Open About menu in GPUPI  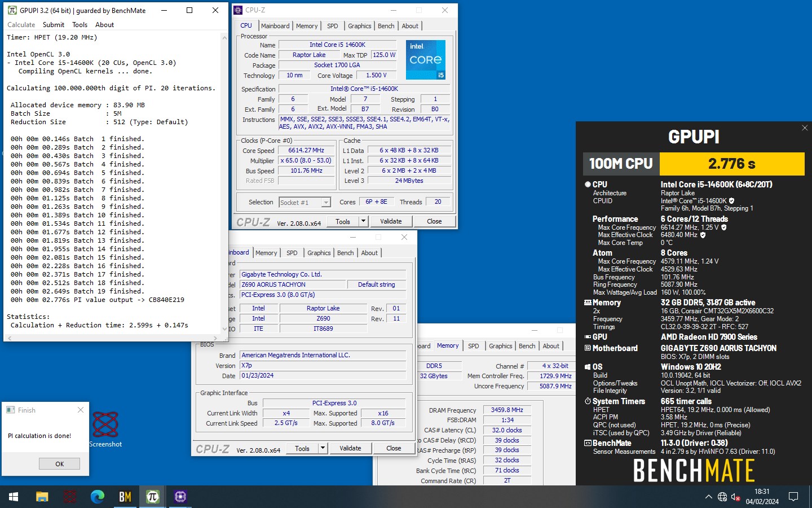point(104,25)
